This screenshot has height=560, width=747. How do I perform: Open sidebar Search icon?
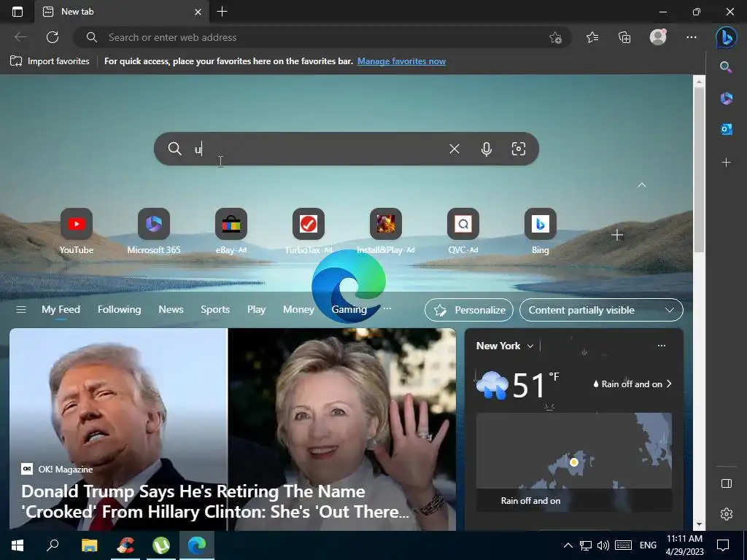(x=726, y=67)
